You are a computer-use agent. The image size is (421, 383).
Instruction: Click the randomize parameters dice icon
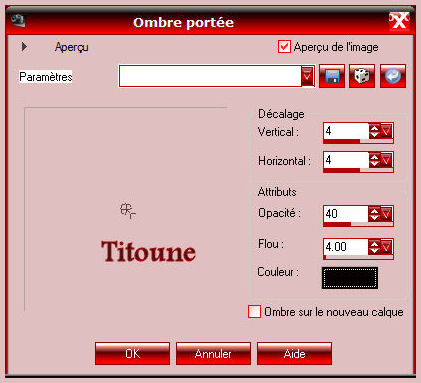(362, 76)
